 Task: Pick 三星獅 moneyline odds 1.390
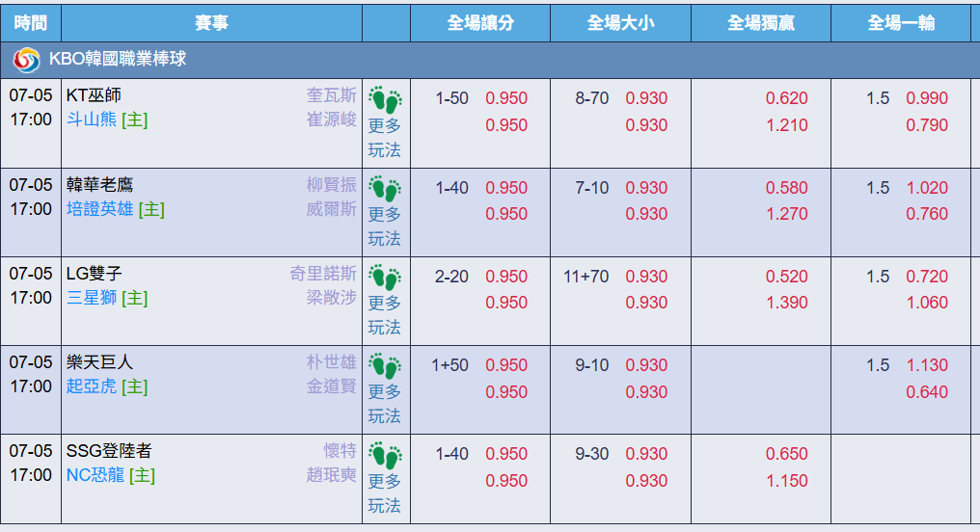click(787, 303)
